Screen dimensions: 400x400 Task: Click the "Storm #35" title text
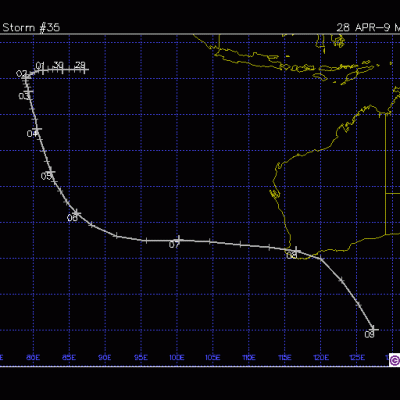click(31, 27)
